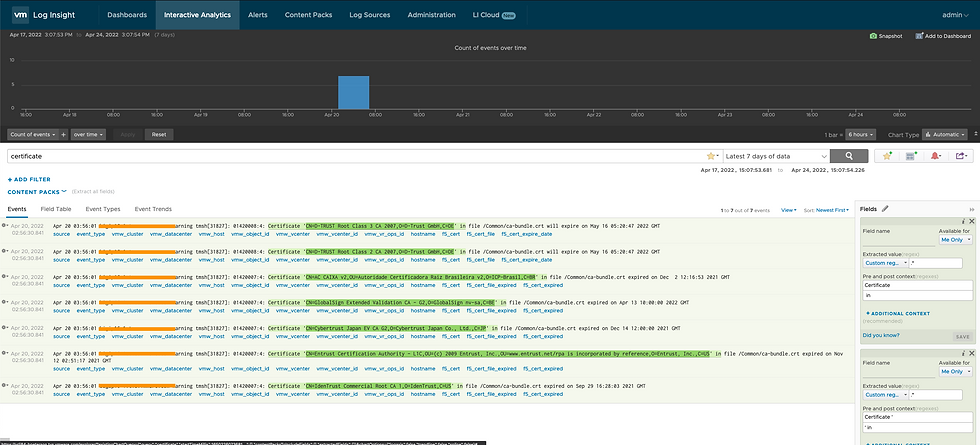The height and width of the screenshot is (445, 980).
Task: Open Chart Type Automatic dropdown
Action: tap(945, 134)
